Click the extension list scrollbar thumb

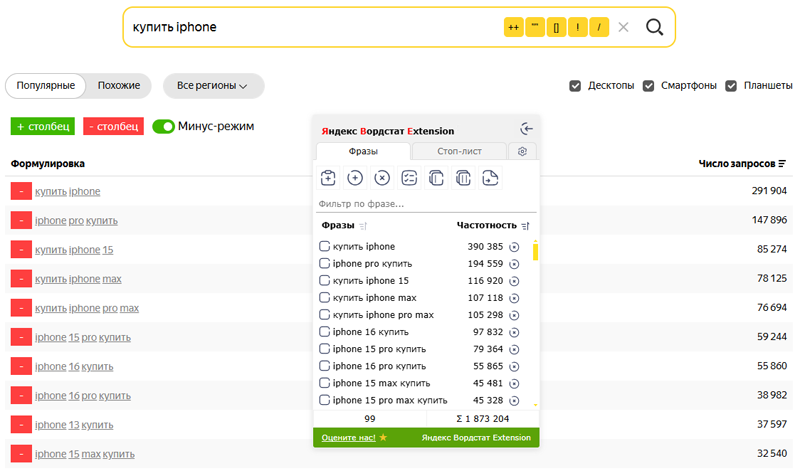[x=535, y=252]
